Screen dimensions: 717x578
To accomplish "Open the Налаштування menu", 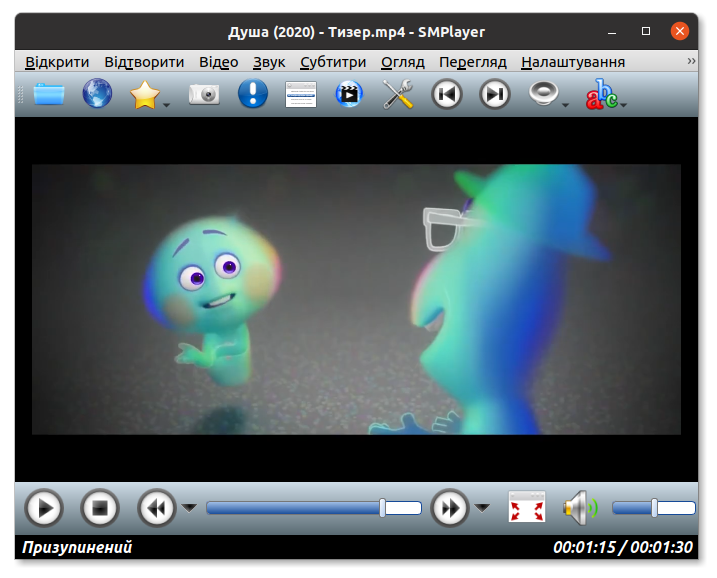I will coord(573,62).
